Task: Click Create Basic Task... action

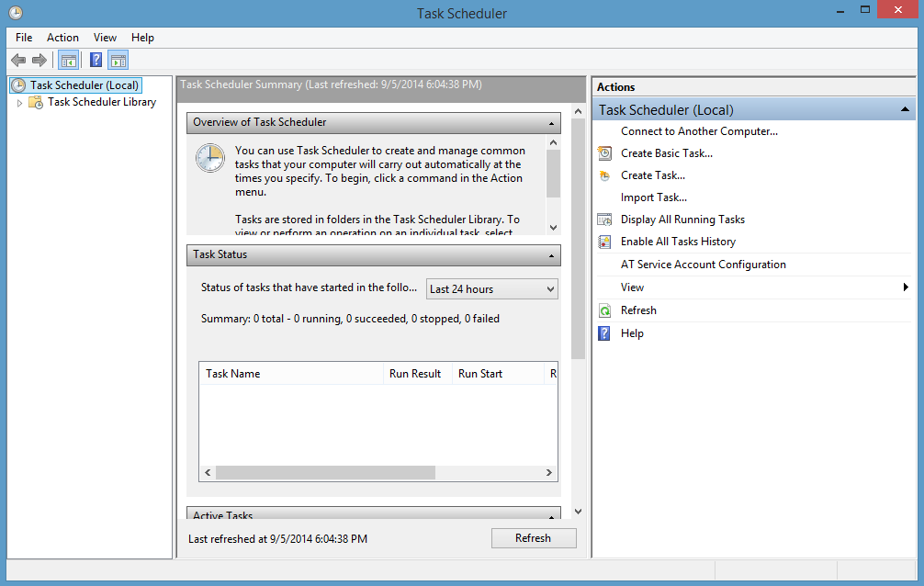Action: 667,153
